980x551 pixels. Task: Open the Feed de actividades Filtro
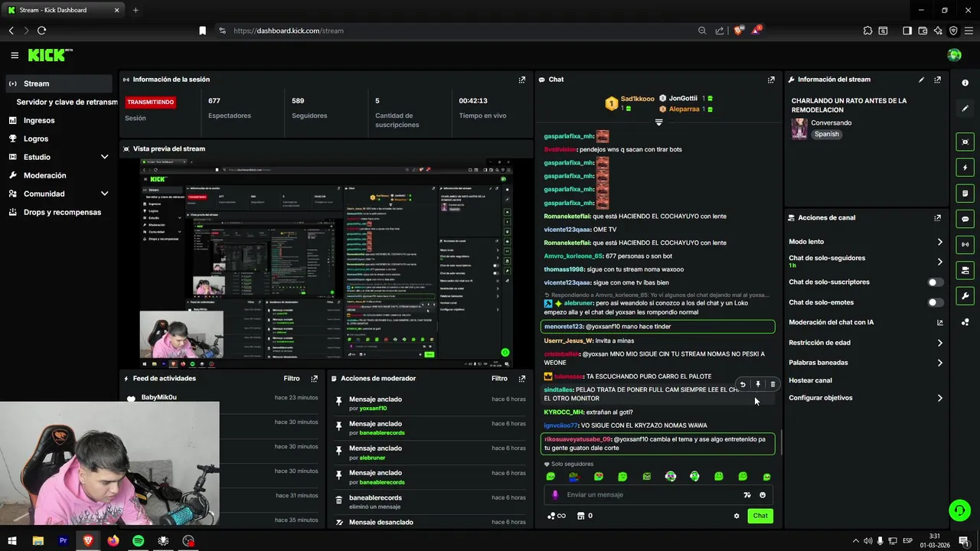click(292, 379)
